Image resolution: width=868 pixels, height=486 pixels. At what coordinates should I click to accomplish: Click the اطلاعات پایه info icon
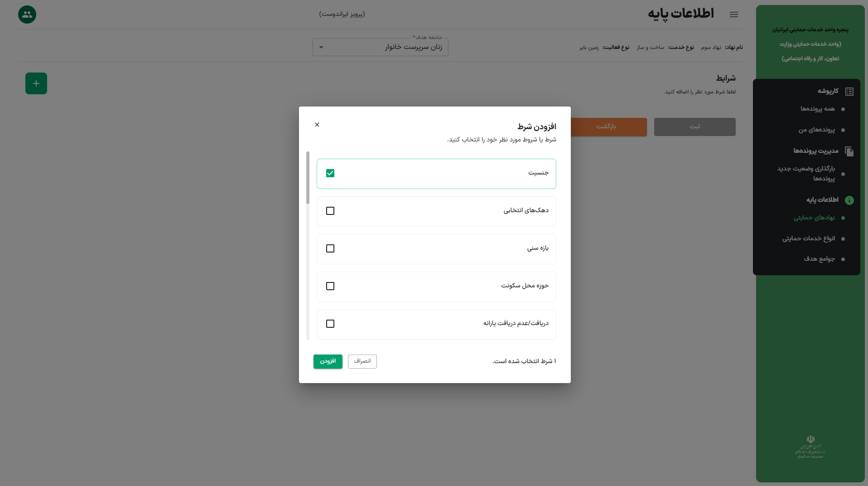(x=849, y=200)
